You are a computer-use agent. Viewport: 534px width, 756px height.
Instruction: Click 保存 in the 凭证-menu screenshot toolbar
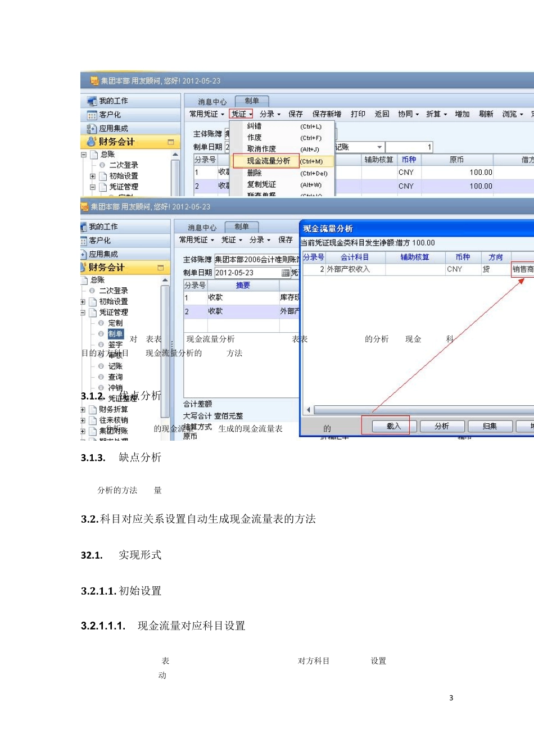coord(296,114)
